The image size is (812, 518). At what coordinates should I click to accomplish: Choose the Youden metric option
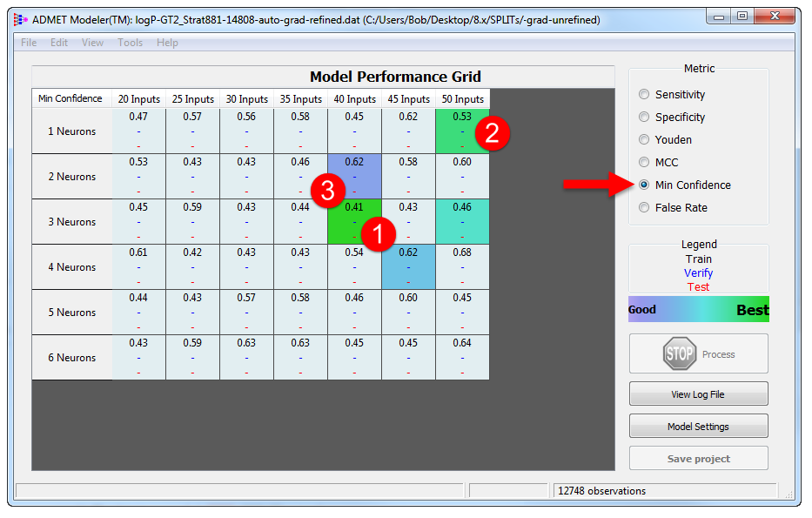coord(644,139)
